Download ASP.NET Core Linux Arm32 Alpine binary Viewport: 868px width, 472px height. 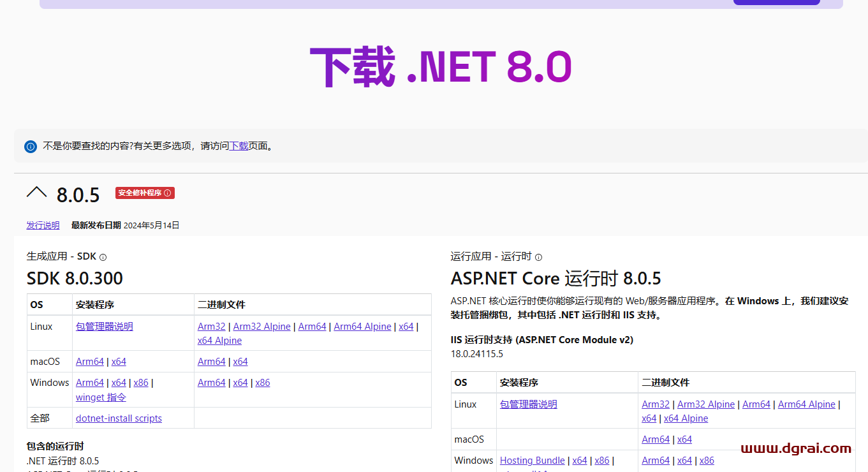[x=706, y=404]
